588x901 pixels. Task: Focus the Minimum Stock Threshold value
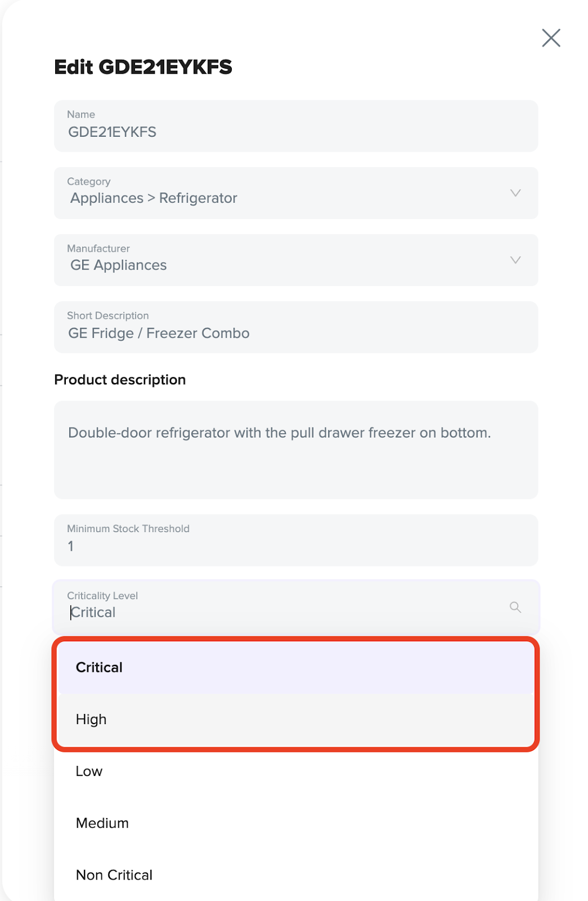point(296,540)
